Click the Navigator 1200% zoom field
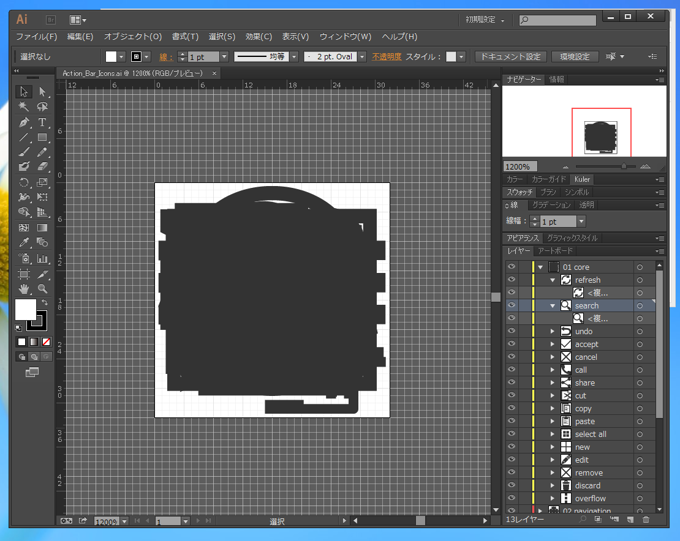Viewport: 680px width, 541px height. point(520,167)
